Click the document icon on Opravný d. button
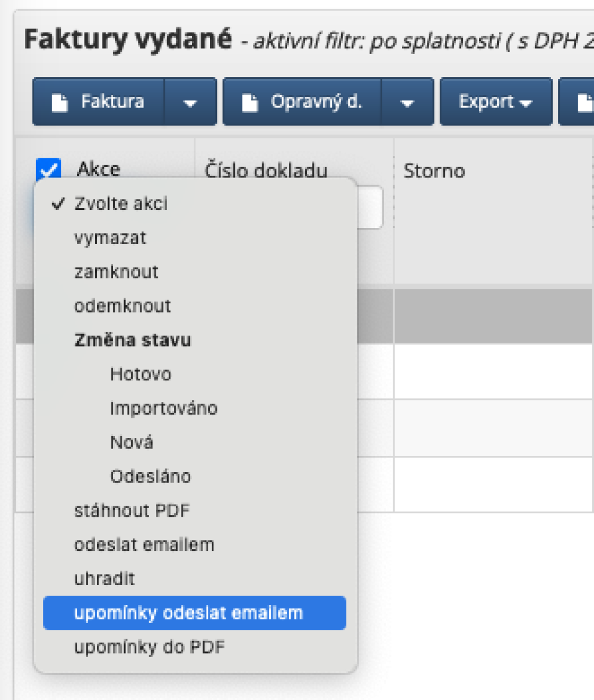 [x=249, y=103]
